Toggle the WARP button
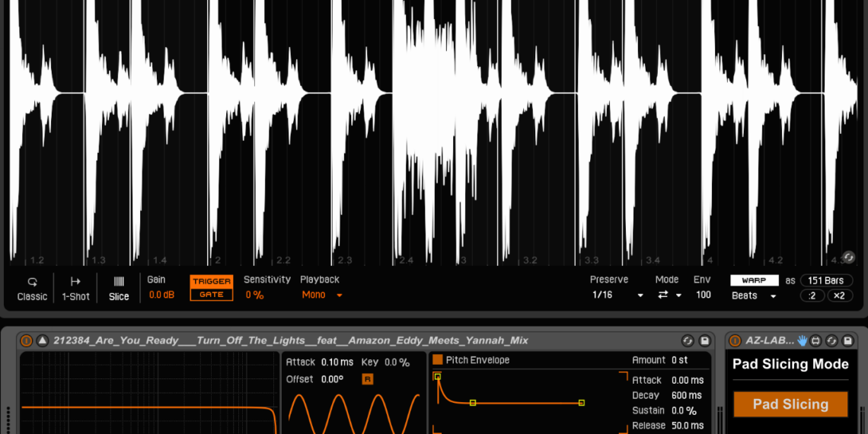Image resolution: width=868 pixels, height=434 pixels. click(754, 281)
